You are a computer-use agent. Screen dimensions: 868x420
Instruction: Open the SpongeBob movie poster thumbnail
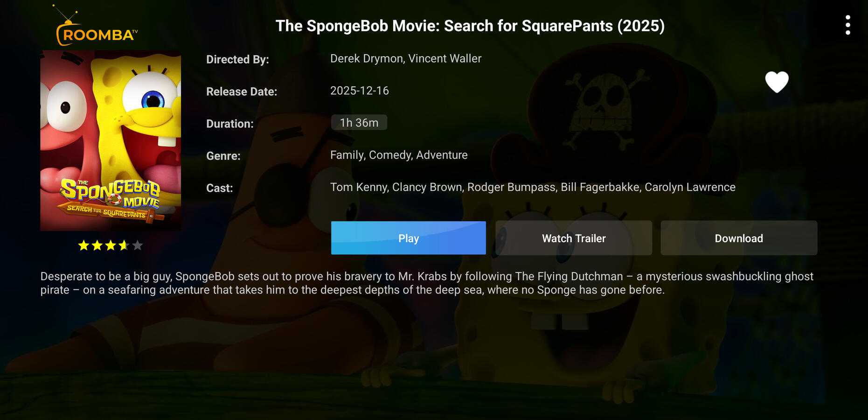tap(111, 140)
